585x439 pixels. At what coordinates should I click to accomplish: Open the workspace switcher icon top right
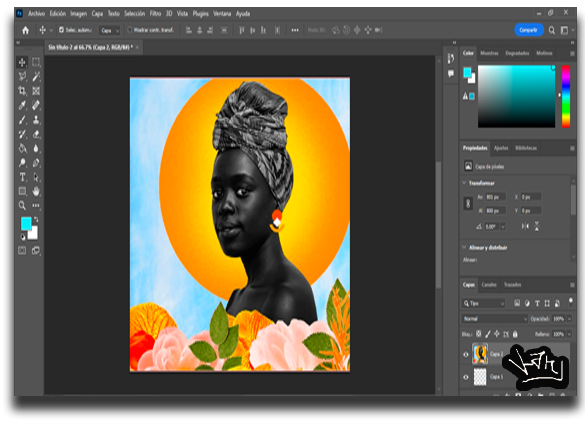(564, 30)
